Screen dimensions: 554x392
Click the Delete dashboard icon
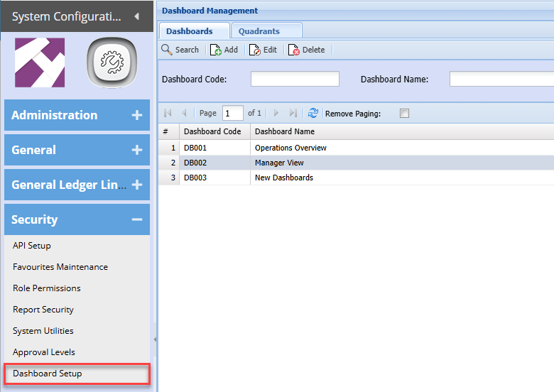point(294,50)
